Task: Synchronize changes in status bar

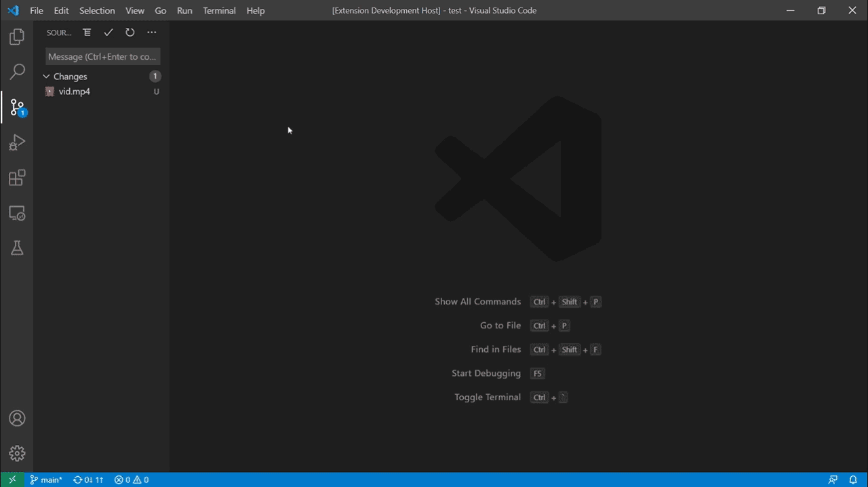Action: click(88, 480)
